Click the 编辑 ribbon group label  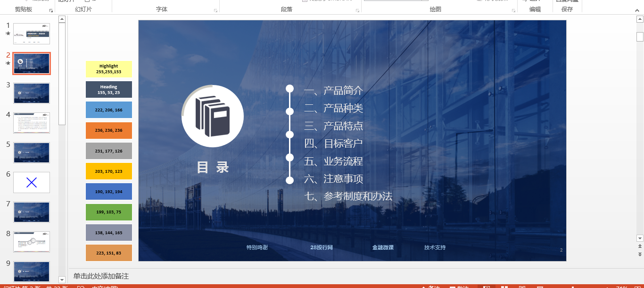point(535,9)
